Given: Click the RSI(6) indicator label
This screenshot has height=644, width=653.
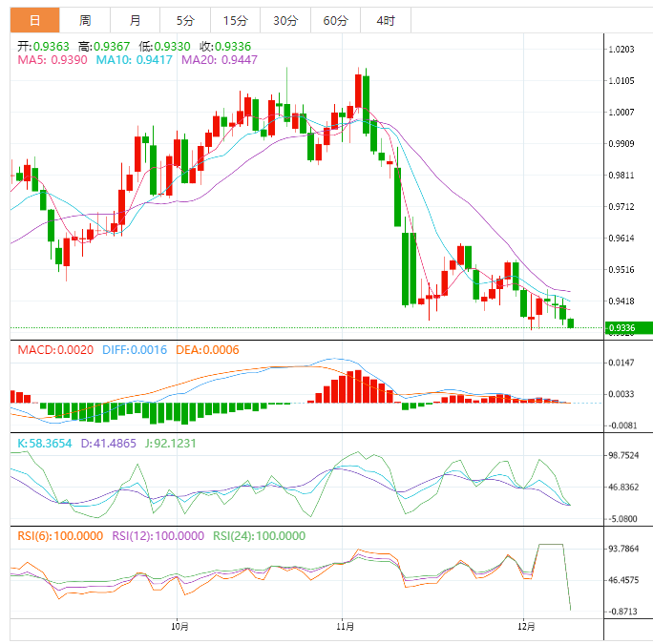Looking at the screenshot, I should coord(60,536).
